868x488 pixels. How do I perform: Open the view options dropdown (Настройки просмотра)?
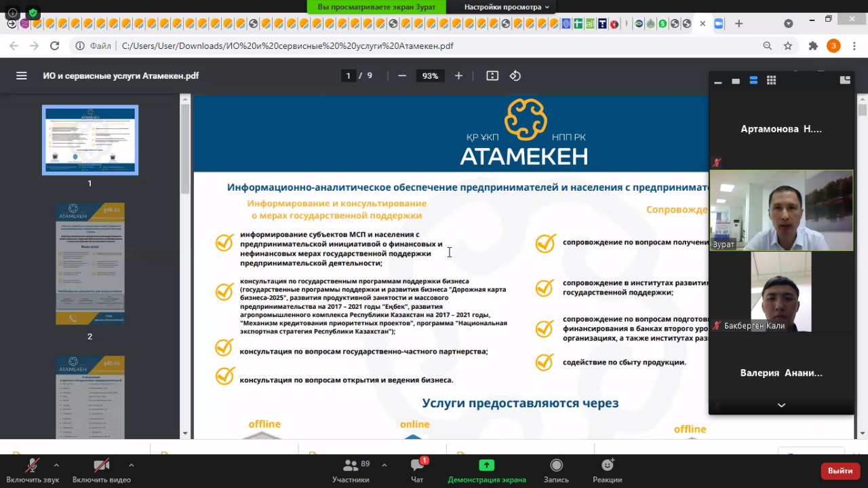(507, 7)
